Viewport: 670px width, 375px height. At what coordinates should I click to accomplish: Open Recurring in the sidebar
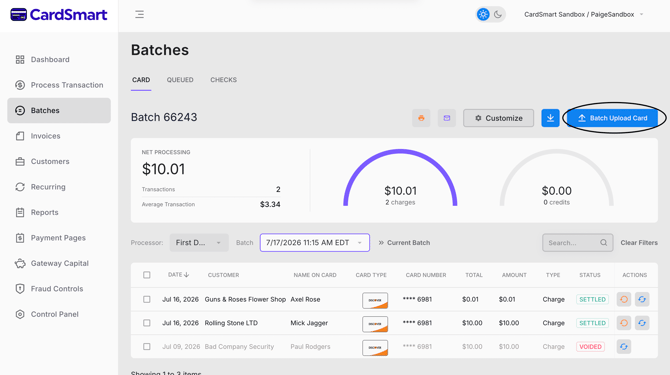[x=59, y=187]
